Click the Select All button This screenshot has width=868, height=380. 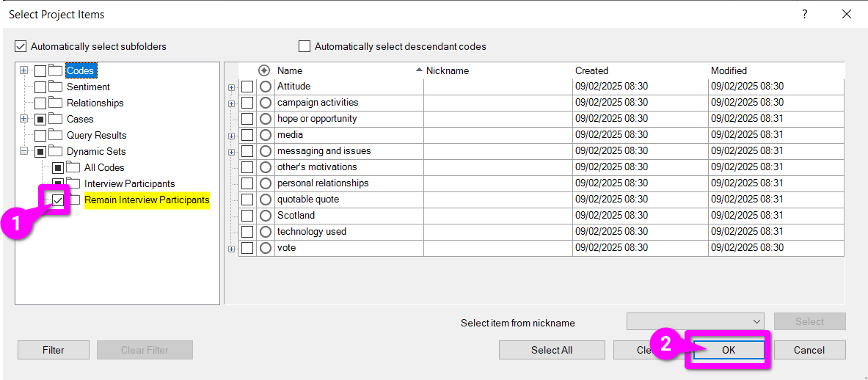pos(552,350)
